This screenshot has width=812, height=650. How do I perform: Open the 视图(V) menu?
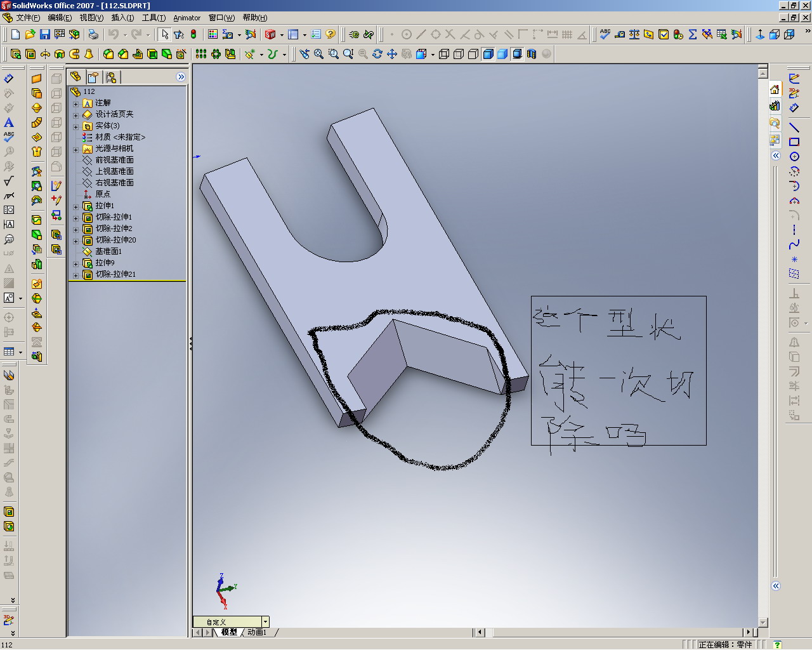(x=91, y=18)
